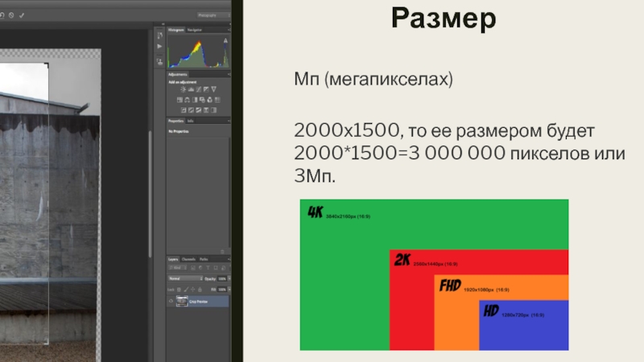Image resolution: width=644 pixels, height=362 pixels.
Task: Switch to the Navigator tab
Action: tap(194, 30)
